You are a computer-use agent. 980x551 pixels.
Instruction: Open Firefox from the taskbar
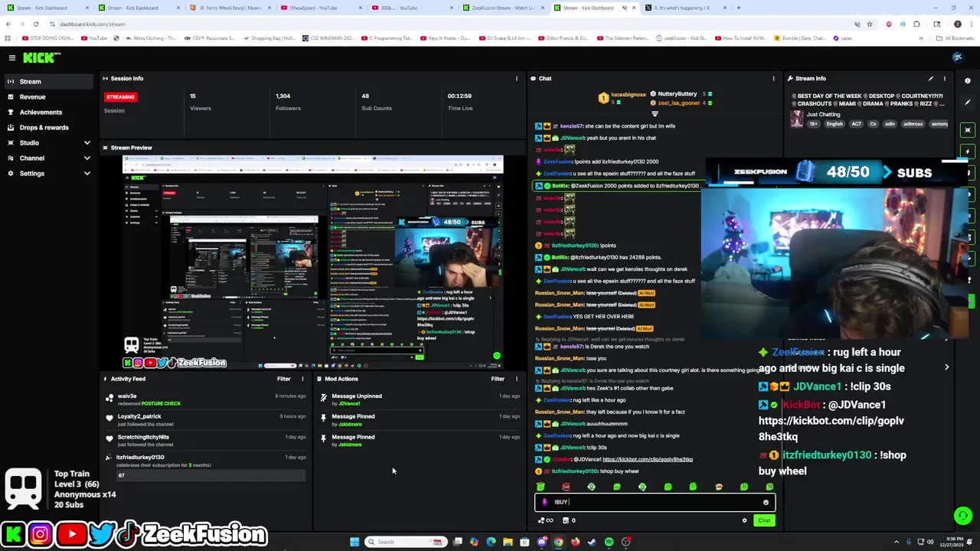575,542
